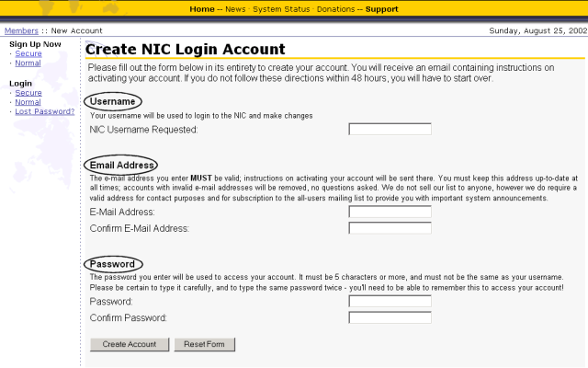Screen dimensions: 588x368
Task: Open Support in the top navigation
Action: (381, 9)
